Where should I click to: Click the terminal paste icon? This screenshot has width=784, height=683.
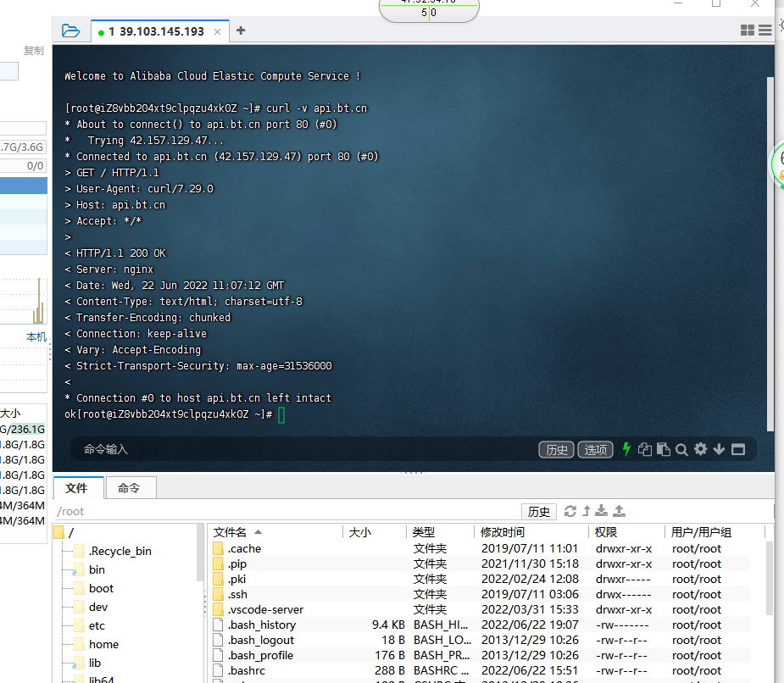pyautogui.click(x=663, y=449)
